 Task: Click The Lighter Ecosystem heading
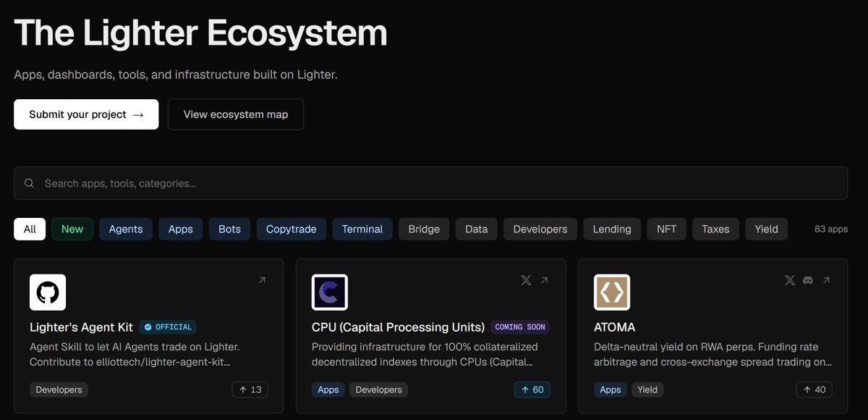click(200, 33)
